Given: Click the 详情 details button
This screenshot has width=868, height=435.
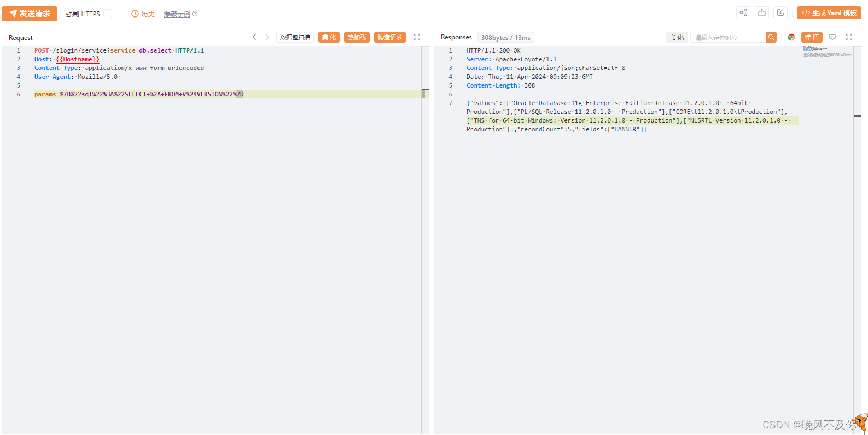Looking at the screenshot, I should click(812, 37).
